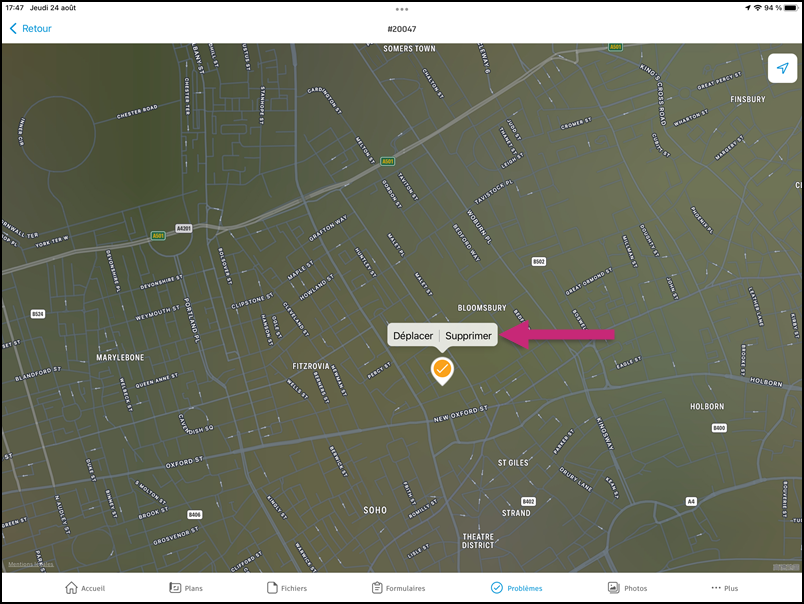Viewport: 804px width, 604px height.
Task: Open the Problèmes tab
Action: coord(516,588)
